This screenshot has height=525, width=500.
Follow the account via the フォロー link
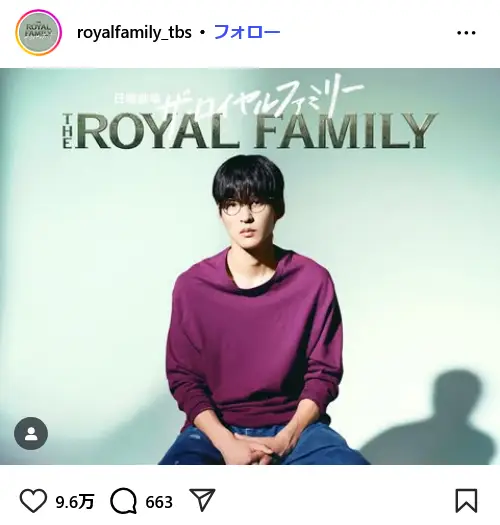coord(247,32)
